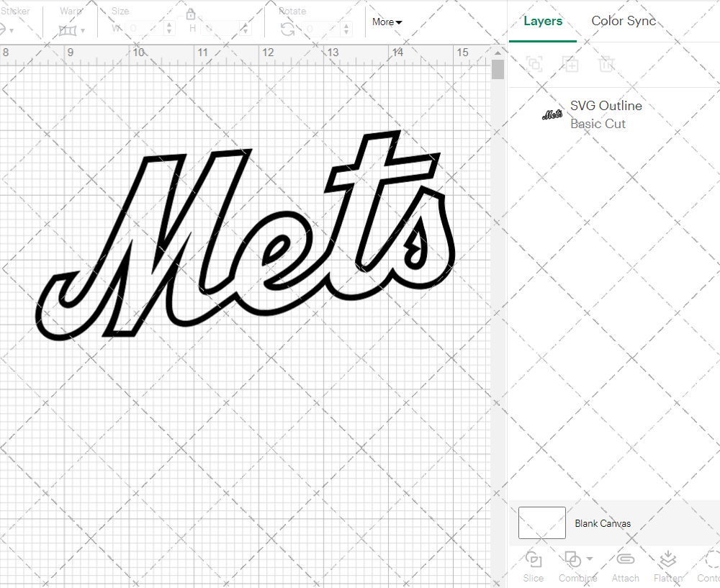Screen dimensions: 720x588
Task: Click the Mets layer thumbnail
Action: 552,114
